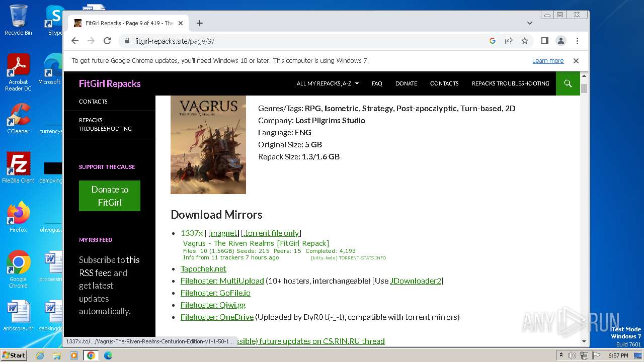
Task: Click the forward navigation arrow
Action: (91, 41)
